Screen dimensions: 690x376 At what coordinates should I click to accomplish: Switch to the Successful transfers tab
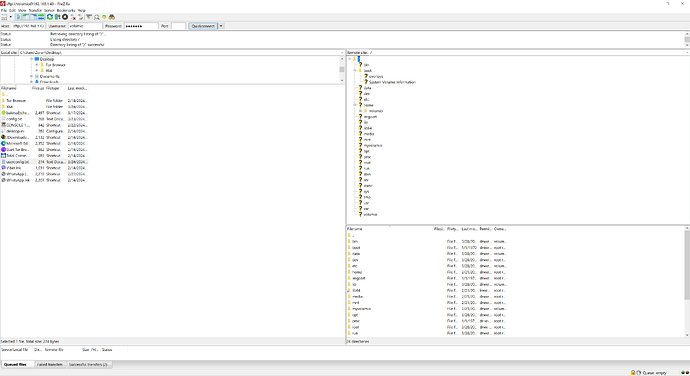[88, 365]
